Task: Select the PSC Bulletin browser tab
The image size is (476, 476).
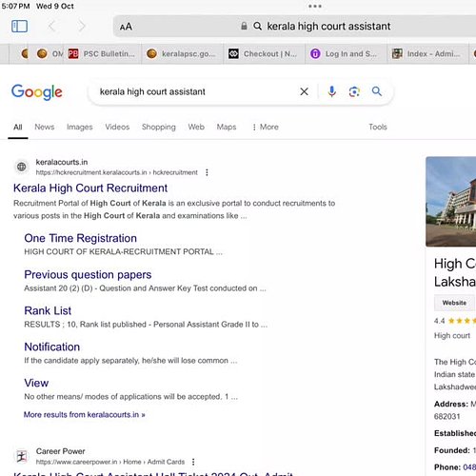Action: [x=102, y=53]
